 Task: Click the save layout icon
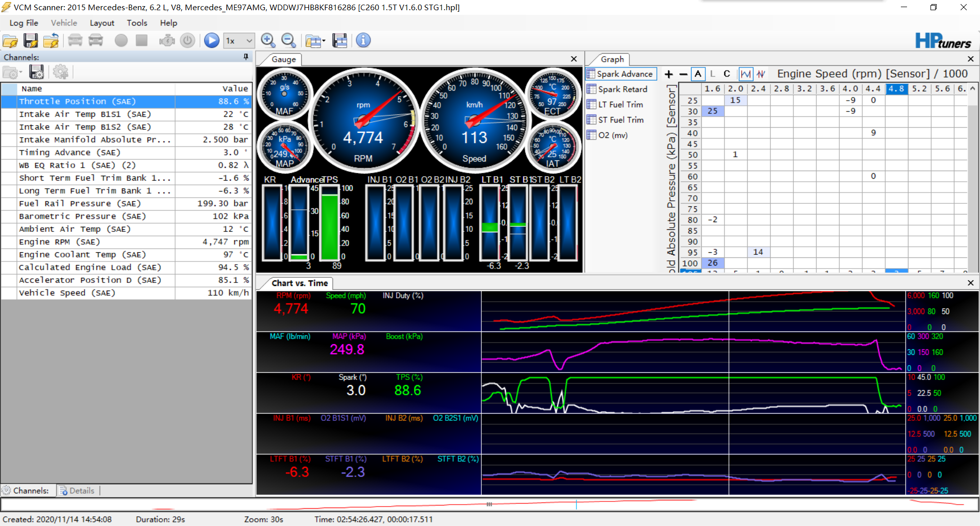[339, 40]
